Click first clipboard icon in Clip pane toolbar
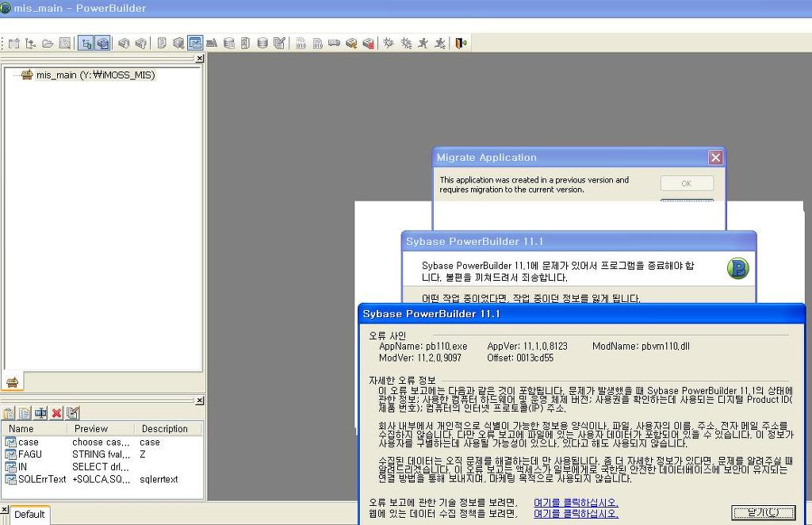The image size is (812, 525). [x=9, y=413]
